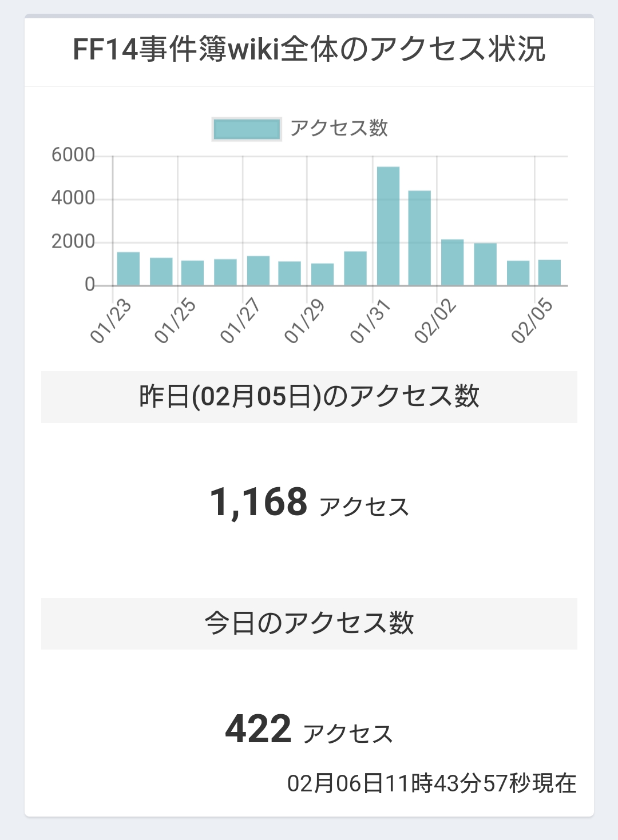Click the 1,168 access count

pyautogui.click(x=259, y=503)
